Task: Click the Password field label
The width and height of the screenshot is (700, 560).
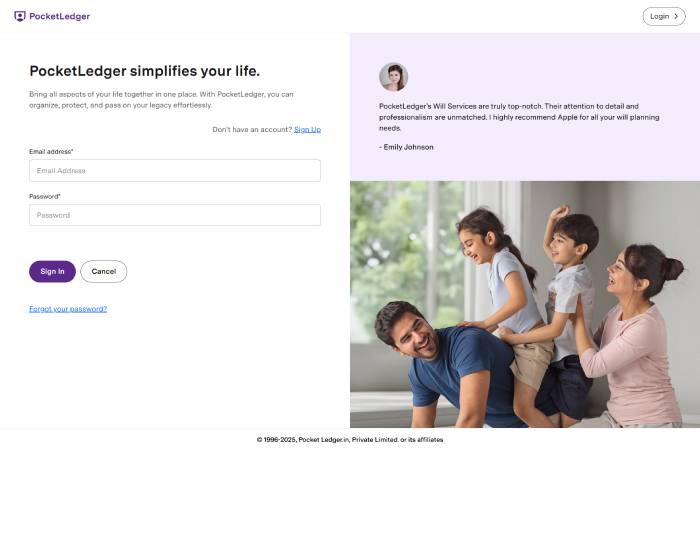Action: coord(45,196)
